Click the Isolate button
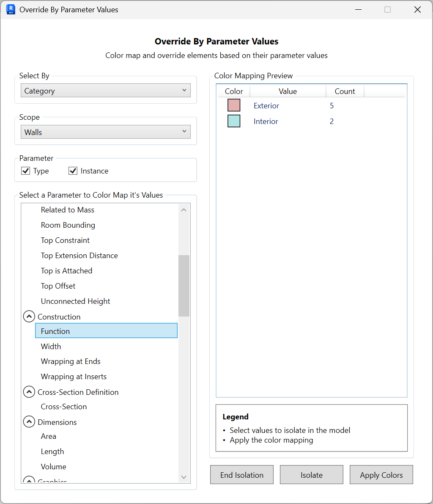This screenshot has width=433, height=504. coord(311,474)
